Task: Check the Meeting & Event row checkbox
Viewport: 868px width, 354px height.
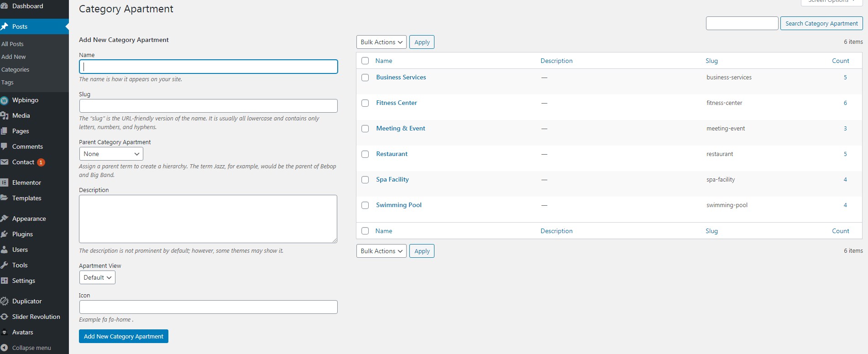Action: pos(365,129)
